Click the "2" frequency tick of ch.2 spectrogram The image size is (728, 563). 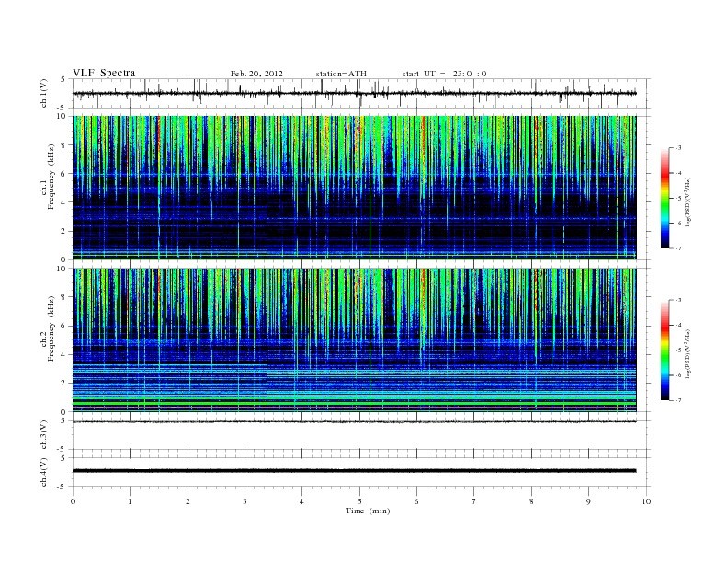(x=63, y=384)
